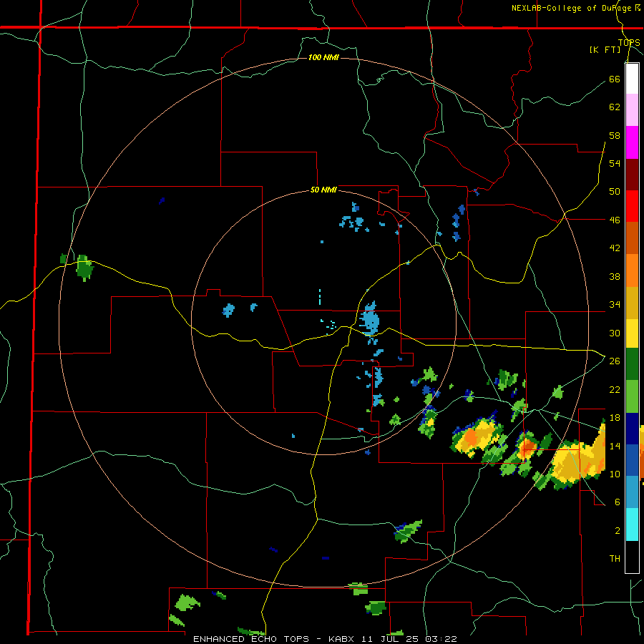This screenshot has width=644, height=644.
Task: Click the "TOPS" legend heading
Action: (x=629, y=42)
